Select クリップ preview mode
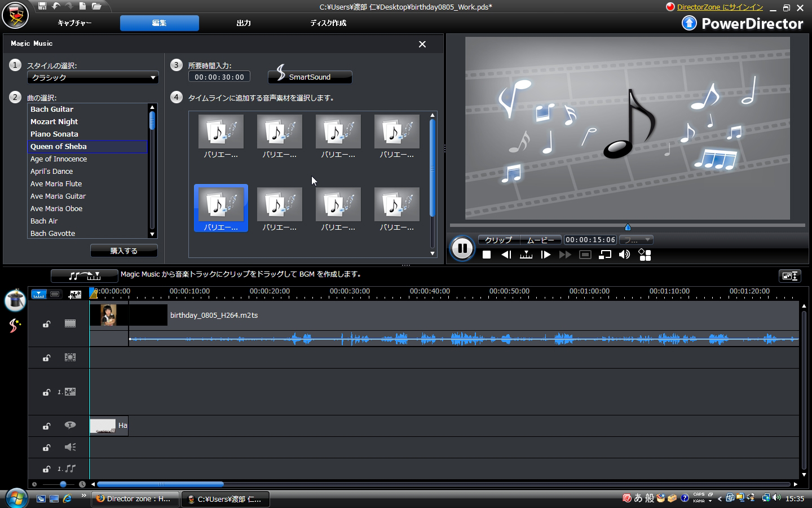Viewport: 812px width, 508px height. 498,240
